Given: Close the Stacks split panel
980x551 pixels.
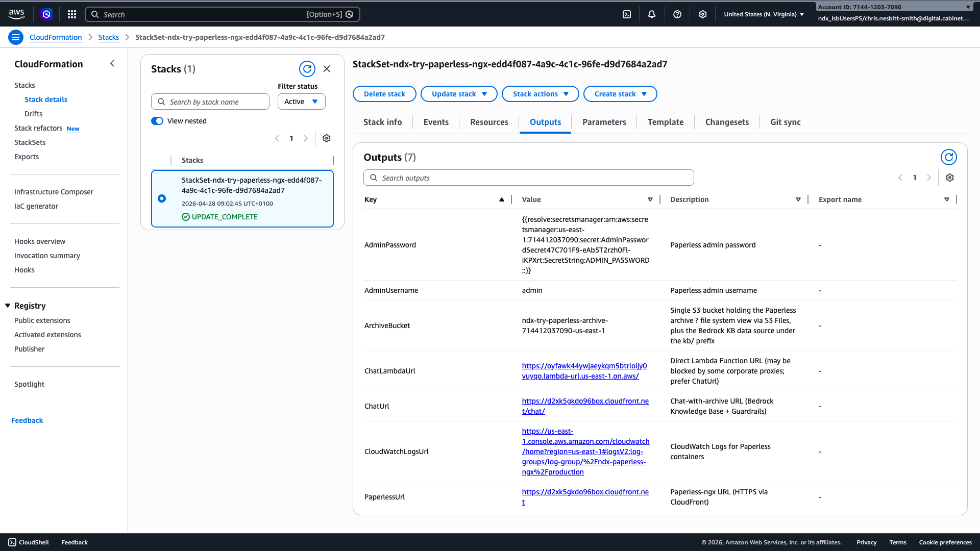Looking at the screenshot, I should pyautogui.click(x=327, y=69).
